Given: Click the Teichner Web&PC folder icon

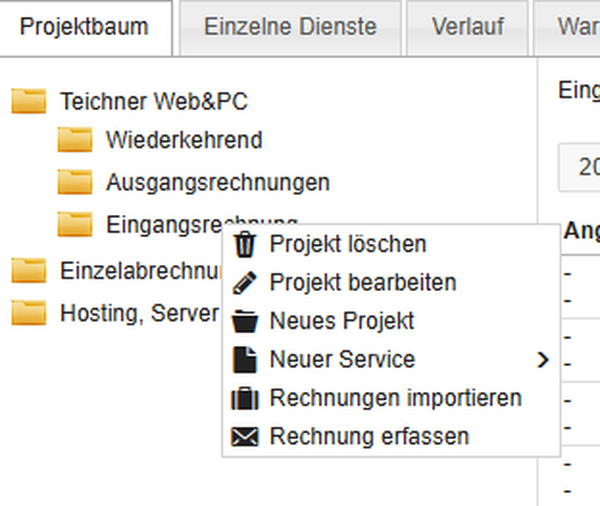Looking at the screenshot, I should [x=29, y=101].
